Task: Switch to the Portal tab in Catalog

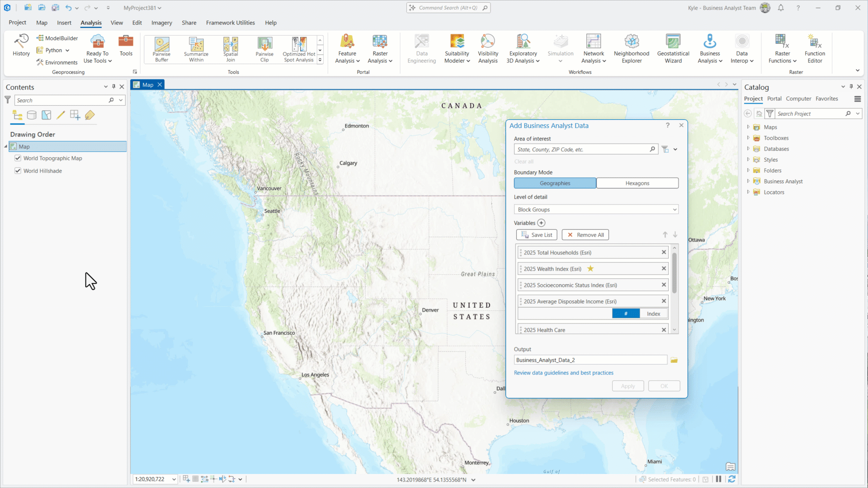Action: pyautogui.click(x=774, y=99)
